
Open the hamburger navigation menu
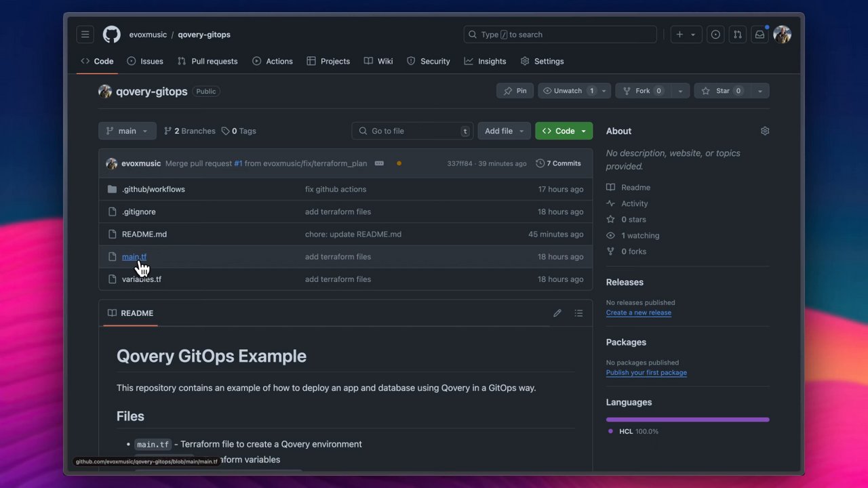(x=85, y=35)
